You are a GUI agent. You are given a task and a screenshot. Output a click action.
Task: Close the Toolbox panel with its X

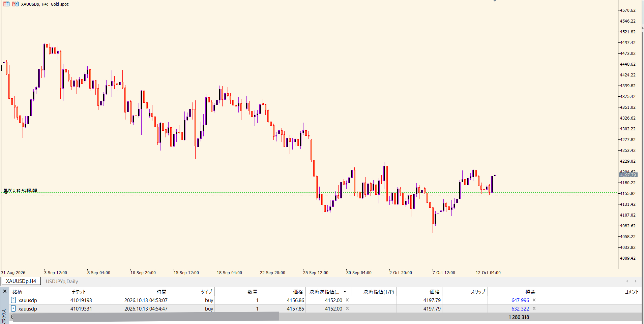[x=5, y=291]
